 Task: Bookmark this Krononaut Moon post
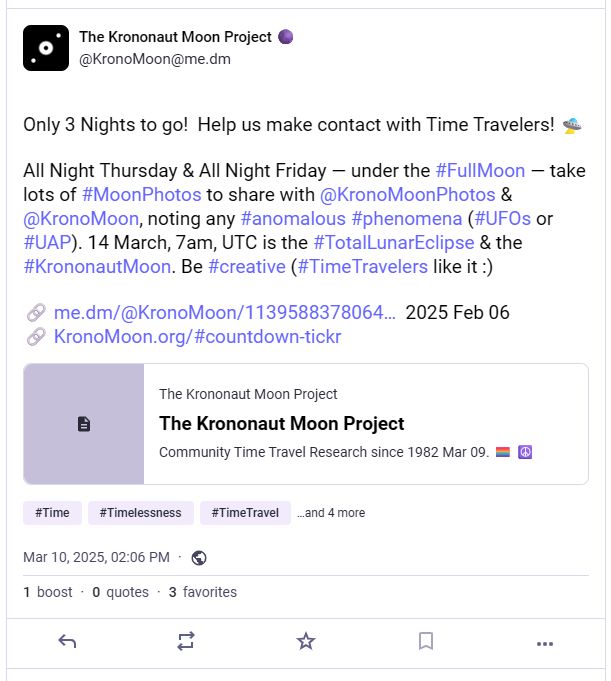click(x=425, y=642)
